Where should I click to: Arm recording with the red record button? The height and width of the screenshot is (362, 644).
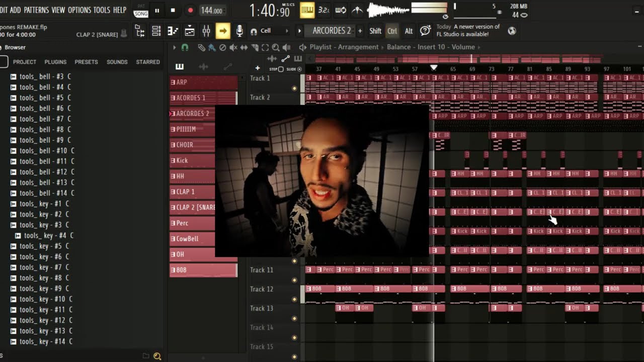190,10
